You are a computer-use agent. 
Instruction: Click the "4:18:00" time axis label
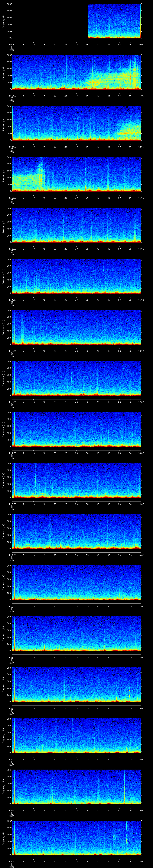click(12, 504)
